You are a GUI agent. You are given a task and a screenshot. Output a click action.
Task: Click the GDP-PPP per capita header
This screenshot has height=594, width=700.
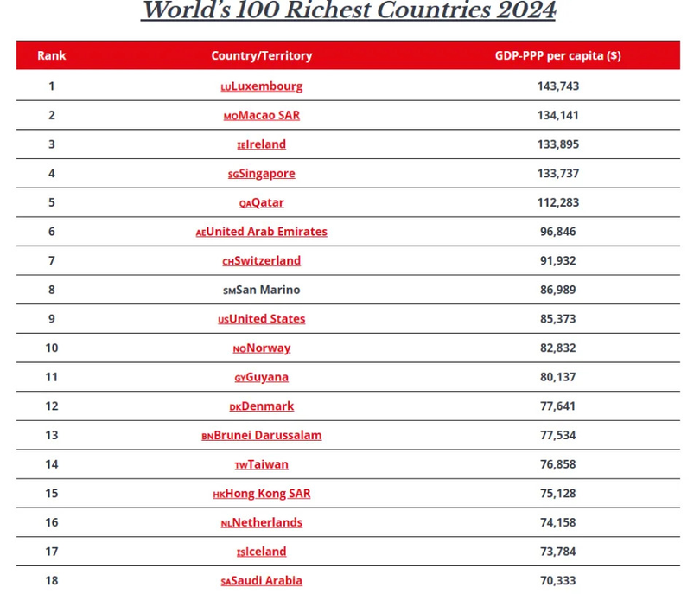click(x=557, y=55)
